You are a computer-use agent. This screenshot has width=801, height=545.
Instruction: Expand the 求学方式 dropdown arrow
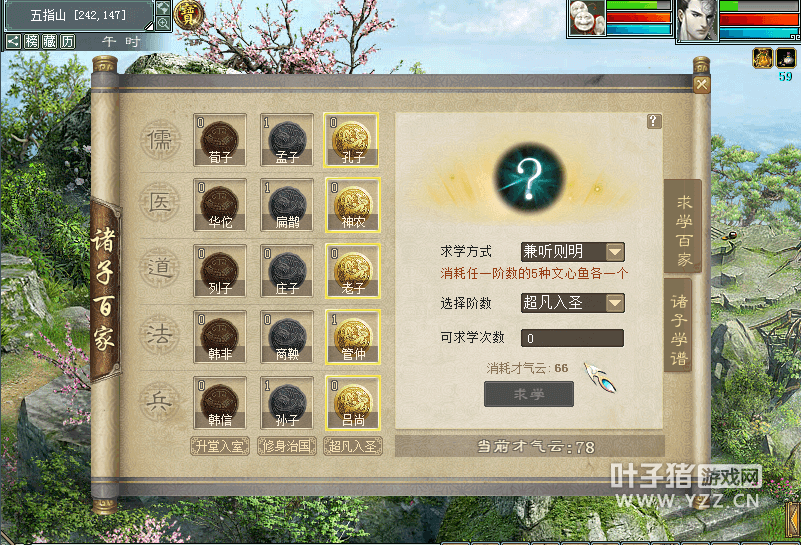click(x=615, y=252)
